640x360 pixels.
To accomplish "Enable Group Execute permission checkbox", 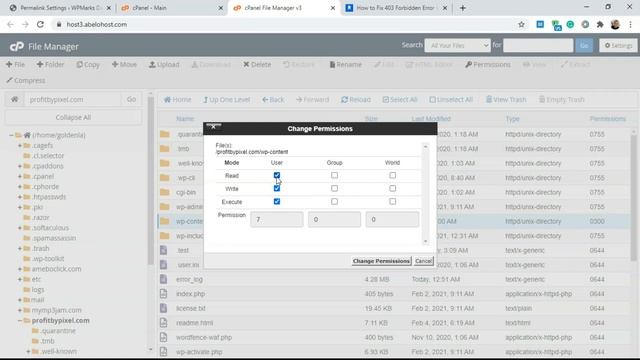I will tap(334, 201).
